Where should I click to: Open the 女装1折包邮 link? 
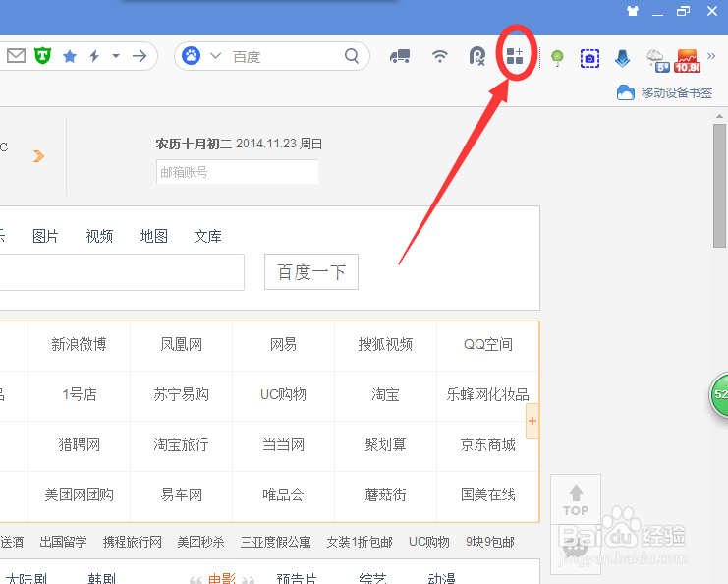[x=360, y=542]
